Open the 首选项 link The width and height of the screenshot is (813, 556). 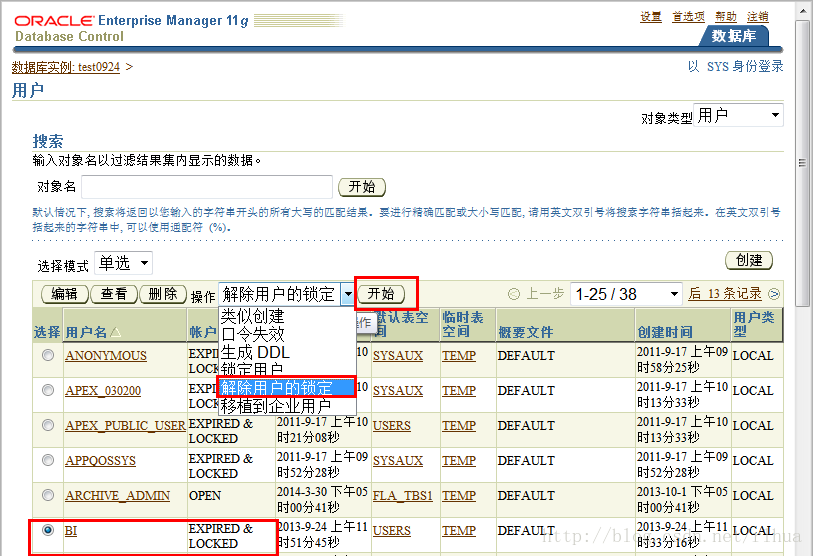(x=689, y=17)
